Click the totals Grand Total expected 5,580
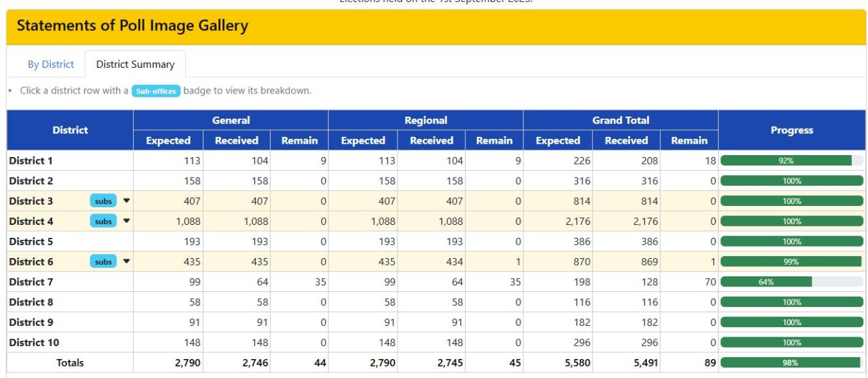This screenshot has height=378, width=868. pyautogui.click(x=577, y=362)
